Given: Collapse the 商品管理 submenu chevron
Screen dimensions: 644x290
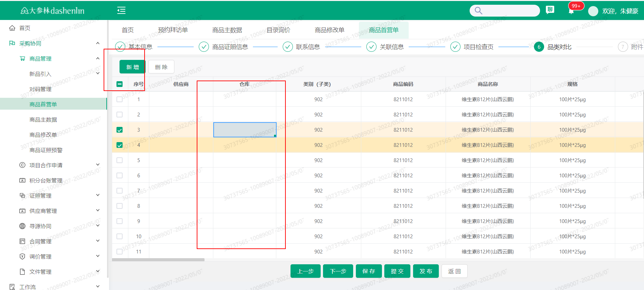Looking at the screenshot, I should coord(98,58).
